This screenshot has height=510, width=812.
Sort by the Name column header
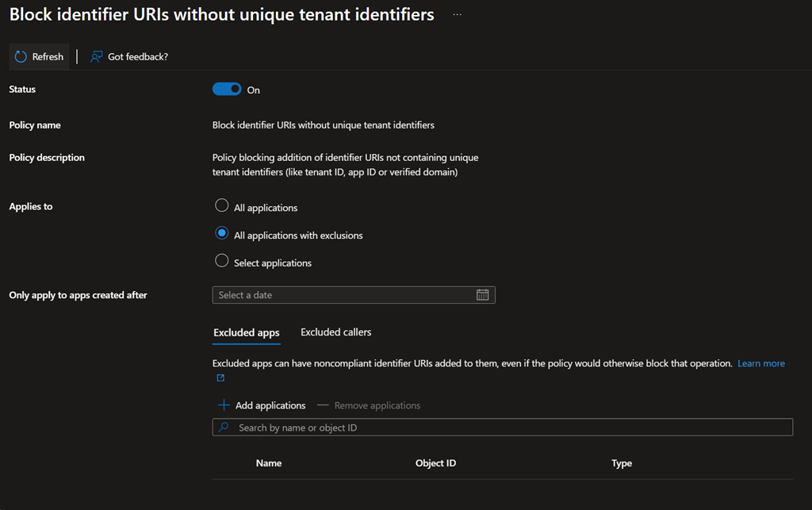[x=269, y=463]
